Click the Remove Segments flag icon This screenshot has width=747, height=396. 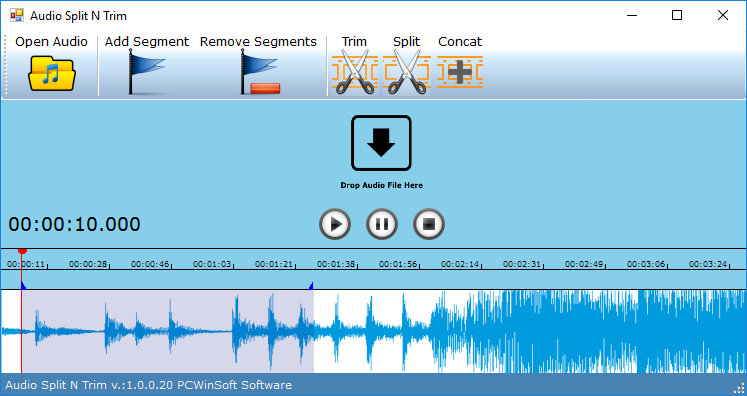[x=259, y=71]
